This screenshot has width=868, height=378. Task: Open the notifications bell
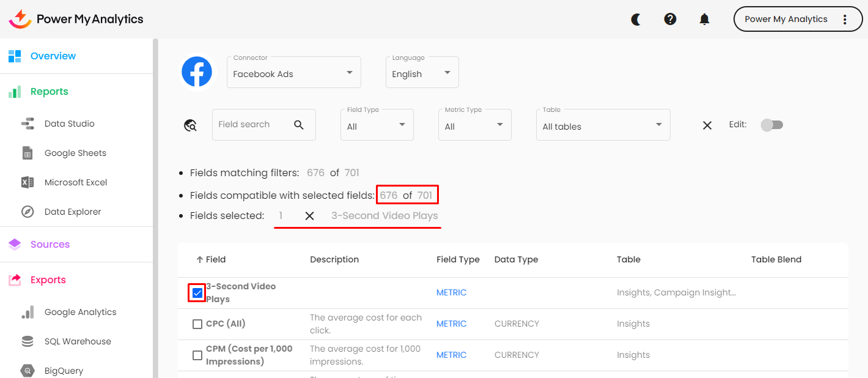pyautogui.click(x=704, y=20)
